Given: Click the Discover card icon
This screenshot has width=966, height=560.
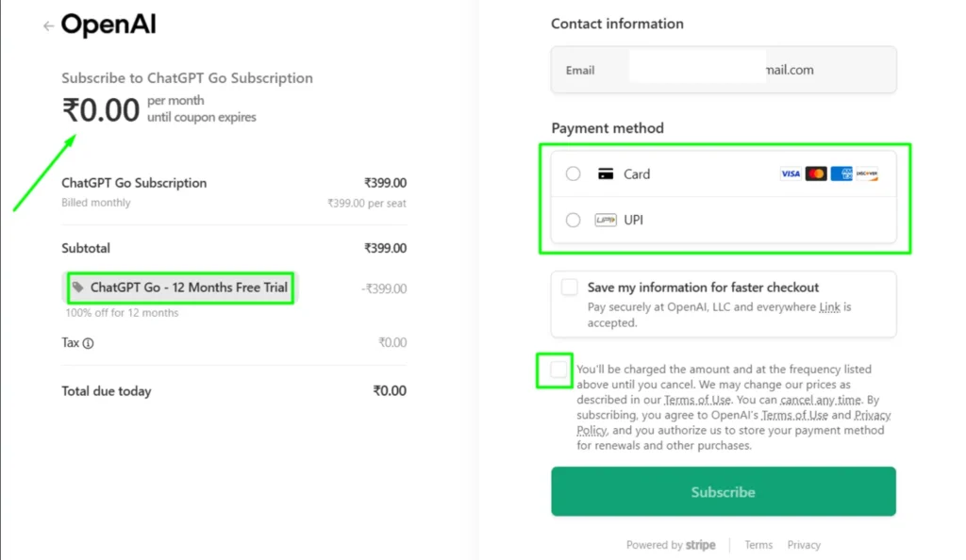Looking at the screenshot, I should click(x=869, y=173).
